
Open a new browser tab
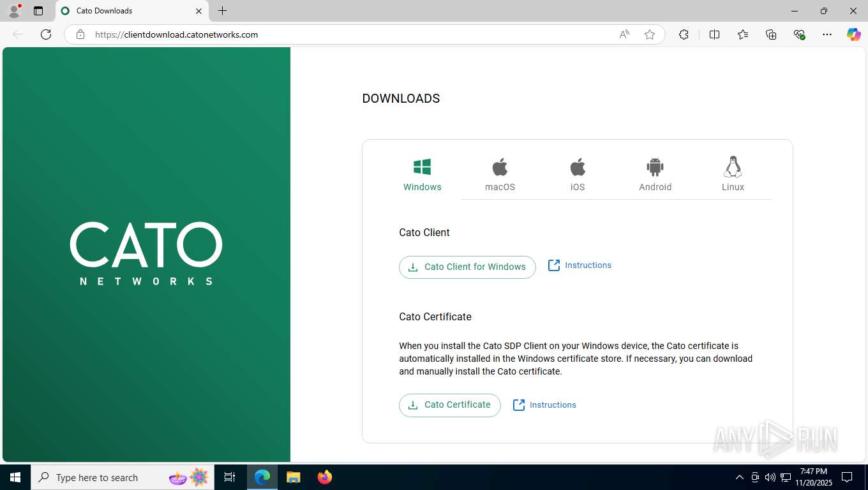coord(222,11)
